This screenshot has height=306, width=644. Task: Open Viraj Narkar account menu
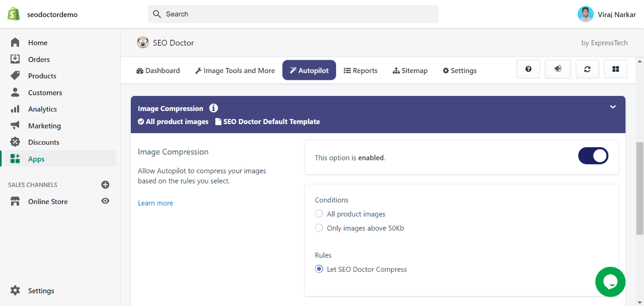[x=607, y=14]
